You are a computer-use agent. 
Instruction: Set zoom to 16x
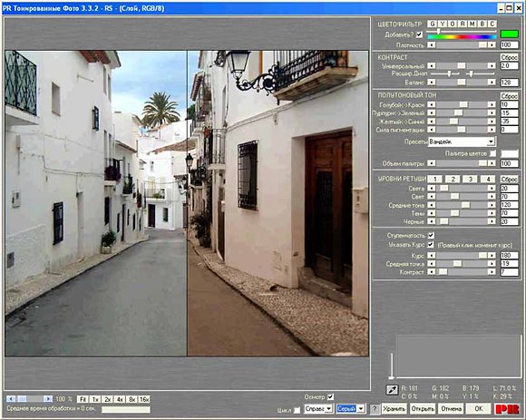click(x=144, y=399)
